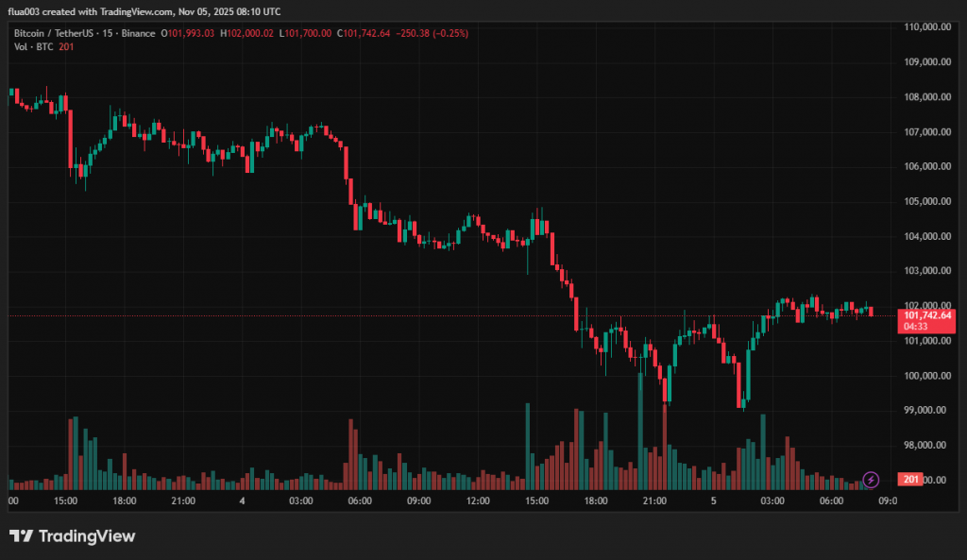Click the 04:33 candle countdown timer
Viewport: 967px width, 560px height.
pyautogui.click(x=917, y=326)
